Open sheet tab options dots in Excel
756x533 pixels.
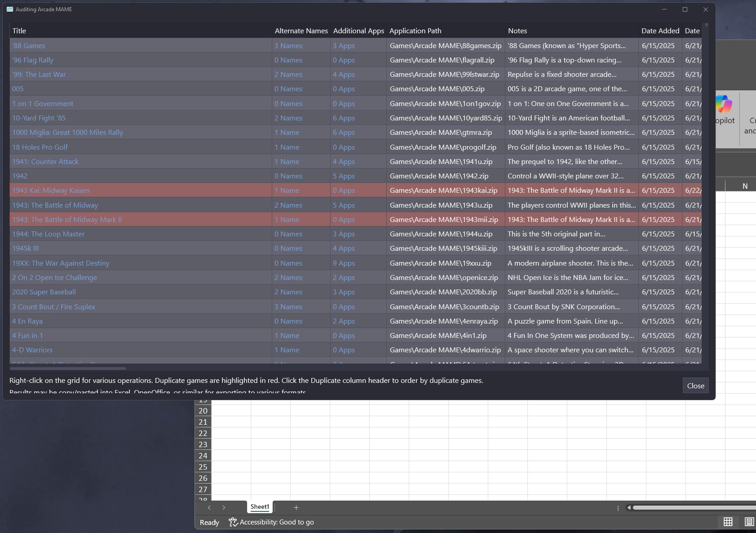pyautogui.click(x=618, y=508)
